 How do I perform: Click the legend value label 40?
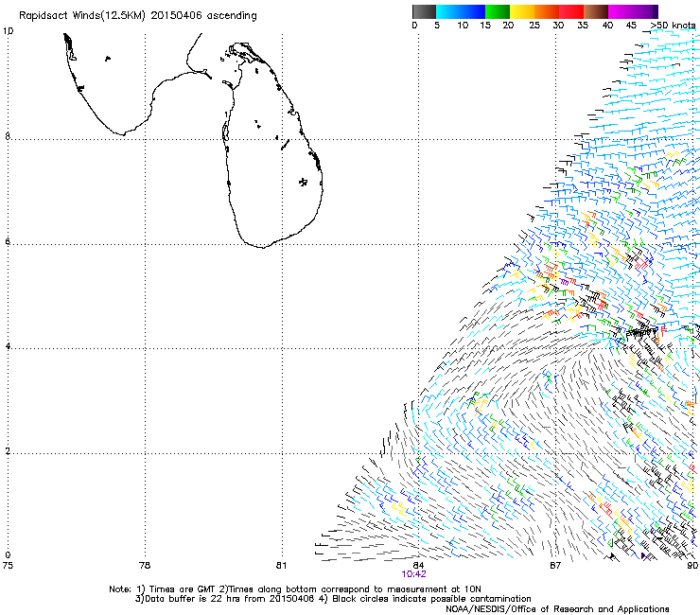[x=607, y=26]
